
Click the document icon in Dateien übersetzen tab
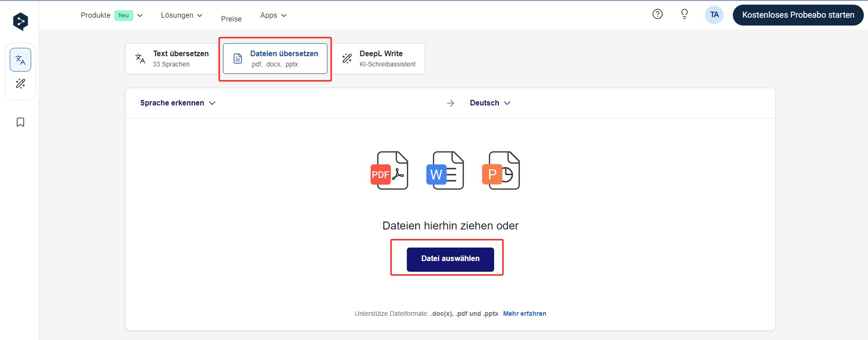click(238, 59)
